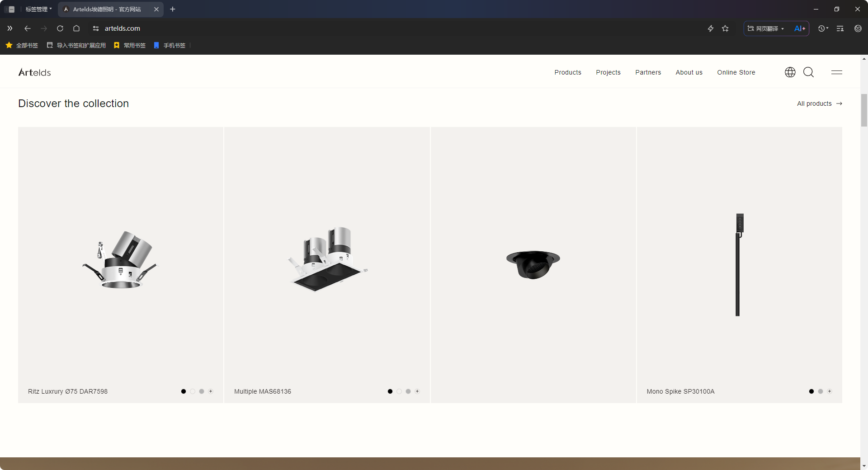Open the Projects menu item
The height and width of the screenshot is (470, 868).
coord(608,72)
